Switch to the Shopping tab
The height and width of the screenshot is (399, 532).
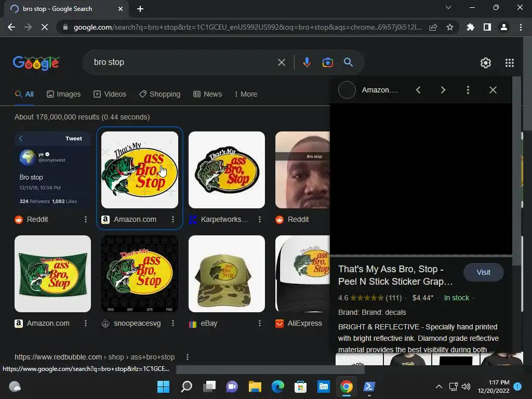click(160, 95)
